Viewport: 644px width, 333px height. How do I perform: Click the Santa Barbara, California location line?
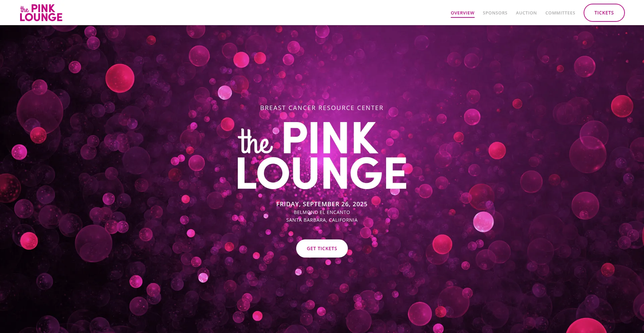(322, 220)
